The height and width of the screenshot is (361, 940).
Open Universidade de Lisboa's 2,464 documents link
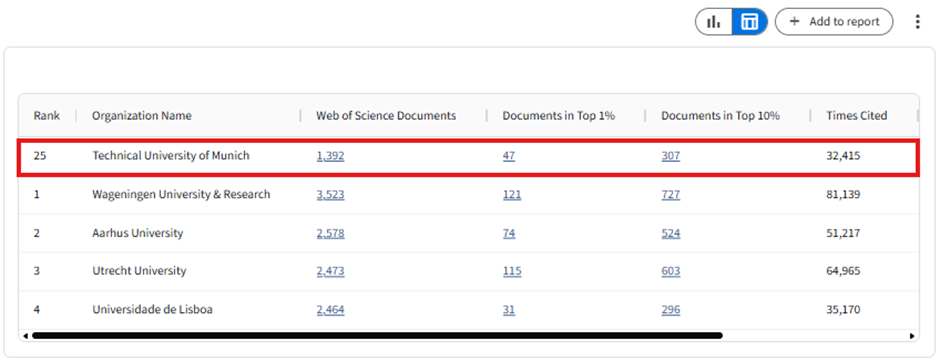pos(330,310)
